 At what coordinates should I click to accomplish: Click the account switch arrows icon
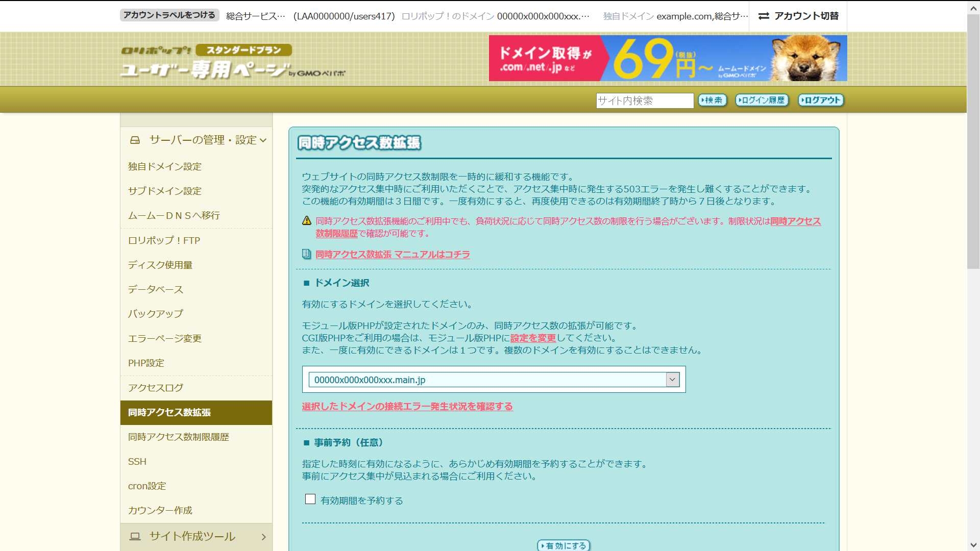764,16
